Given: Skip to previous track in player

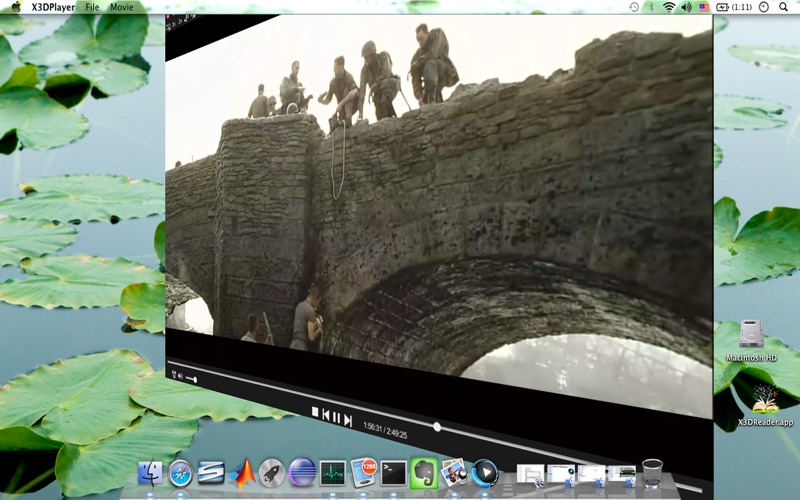Looking at the screenshot, I should coord(326,415).
